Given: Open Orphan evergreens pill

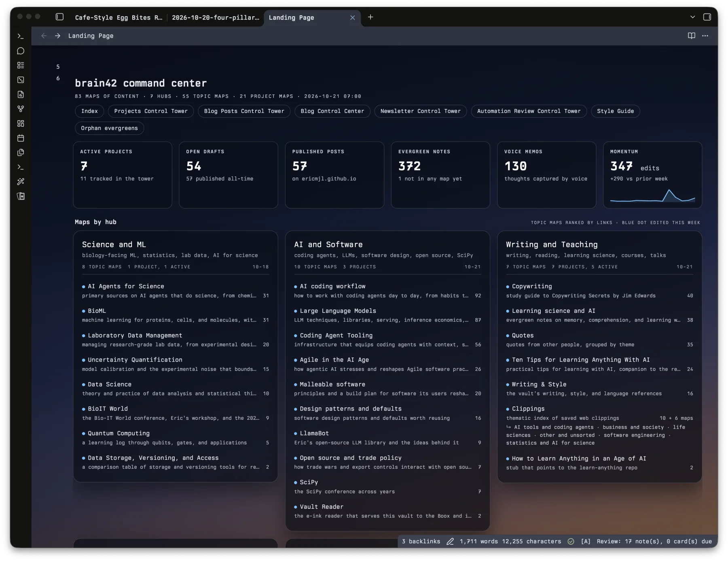Looking at the screenshot, I should coord(109,128).
